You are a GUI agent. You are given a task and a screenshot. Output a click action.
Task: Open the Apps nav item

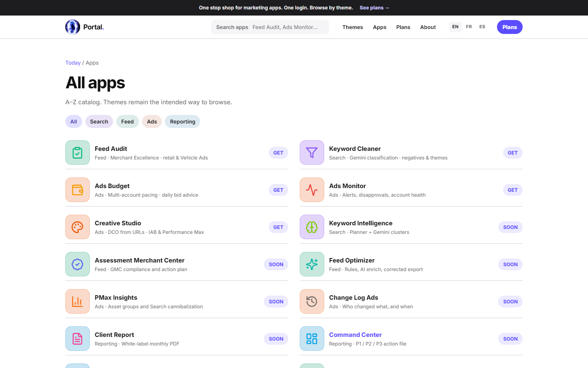pos(380,27)
